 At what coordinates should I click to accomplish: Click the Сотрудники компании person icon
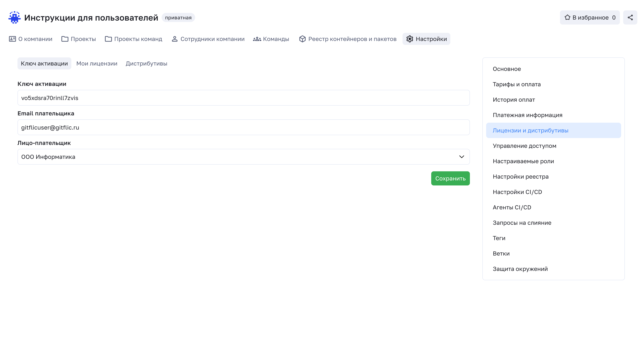coord(175,39)
